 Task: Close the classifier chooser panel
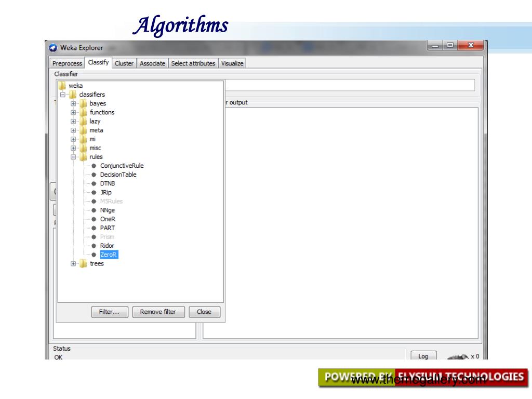(204, 312)
